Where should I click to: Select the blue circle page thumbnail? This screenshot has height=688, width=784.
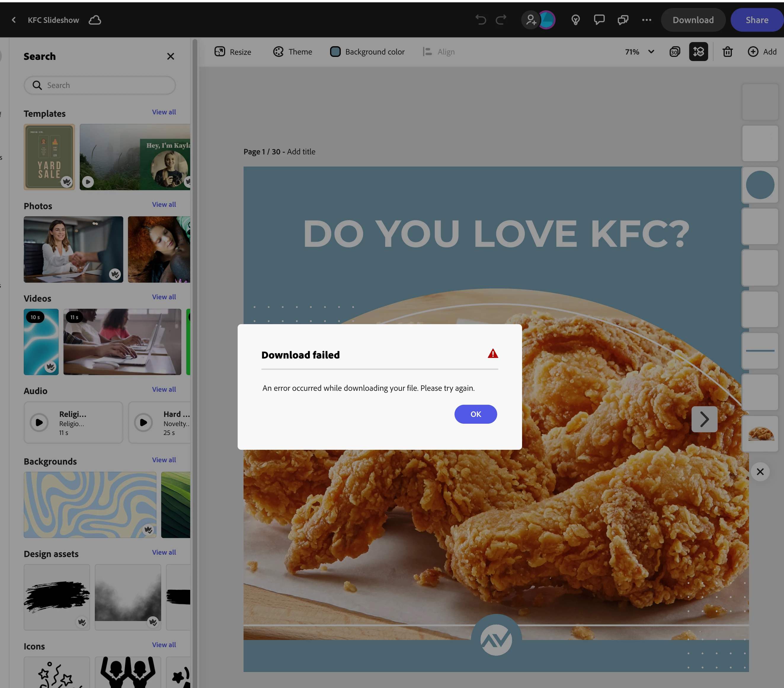pyautogui.click(x=760, y=185)
